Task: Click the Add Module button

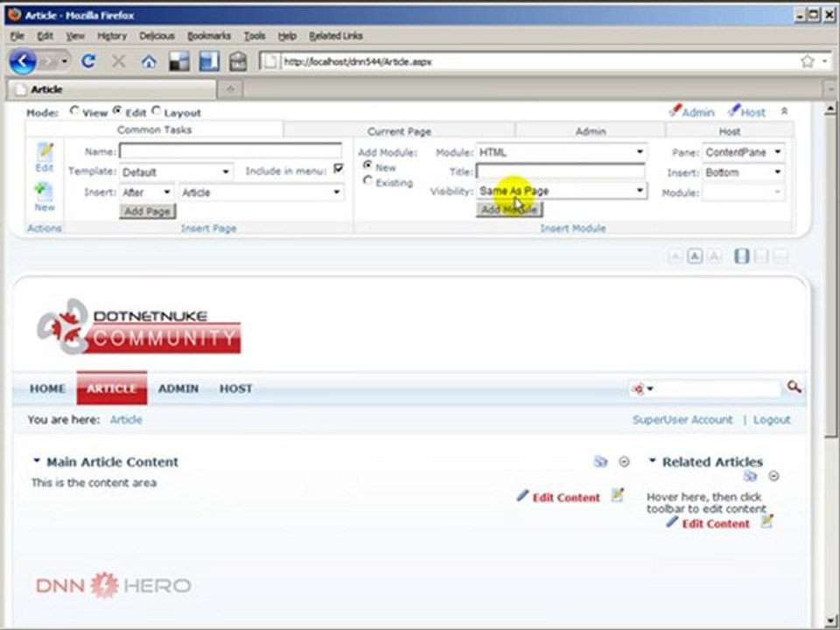Action: pyautogui.click(x=509, y=209)
